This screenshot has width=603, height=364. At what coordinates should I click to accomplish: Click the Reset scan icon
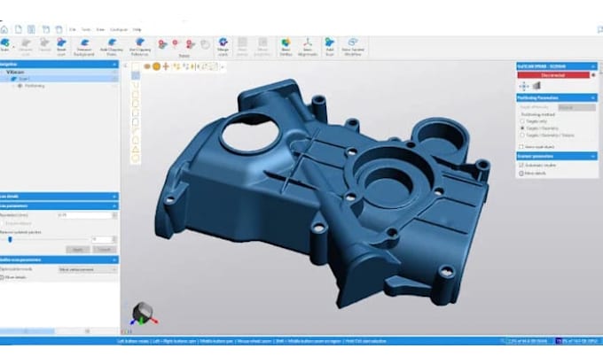(x=61, y=47)
